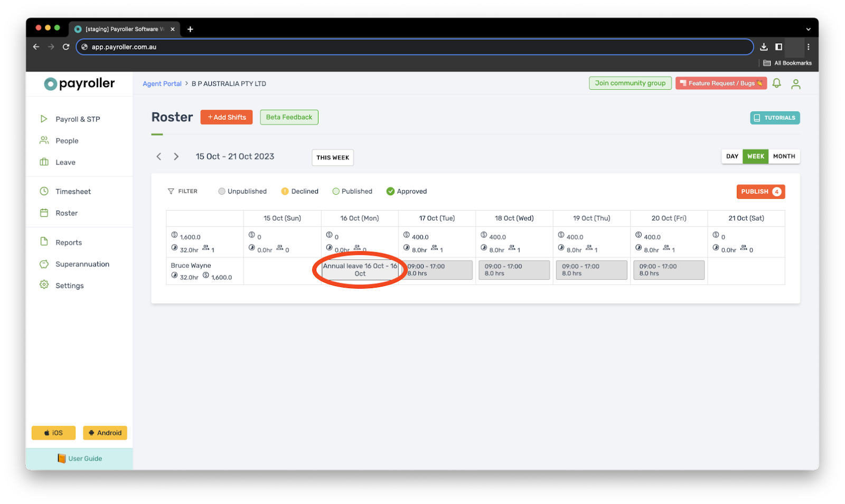This screenshot has height=504, width=845.
Task: Select the Unpublished filter radio button
Action: click(222, 191)
